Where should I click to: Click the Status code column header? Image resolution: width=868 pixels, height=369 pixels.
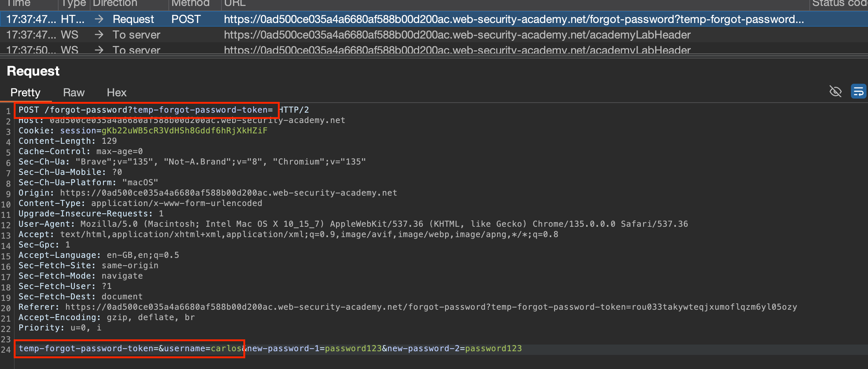coord(839,3)
